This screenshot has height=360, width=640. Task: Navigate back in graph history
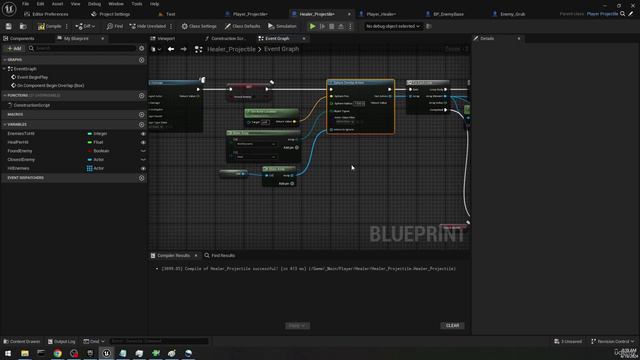pyautogui.click(x=171, y=49)
